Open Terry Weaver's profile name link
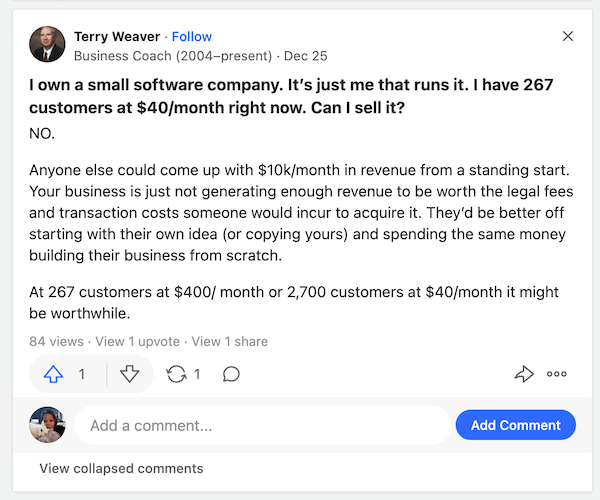This screenshot has width=600, height=500. tap(116, 36)
